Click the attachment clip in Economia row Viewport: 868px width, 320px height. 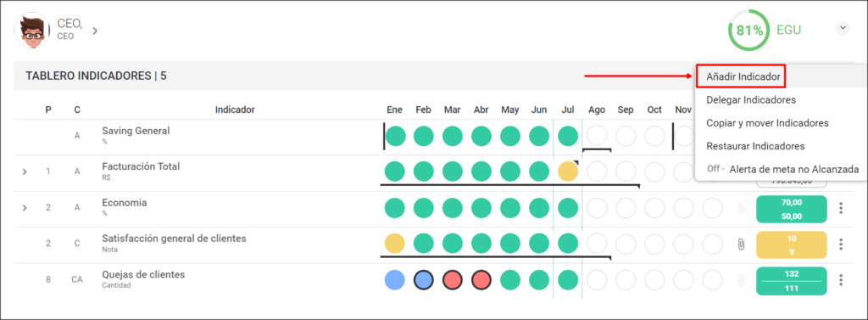pyautogui.click(x=741, y=209)
